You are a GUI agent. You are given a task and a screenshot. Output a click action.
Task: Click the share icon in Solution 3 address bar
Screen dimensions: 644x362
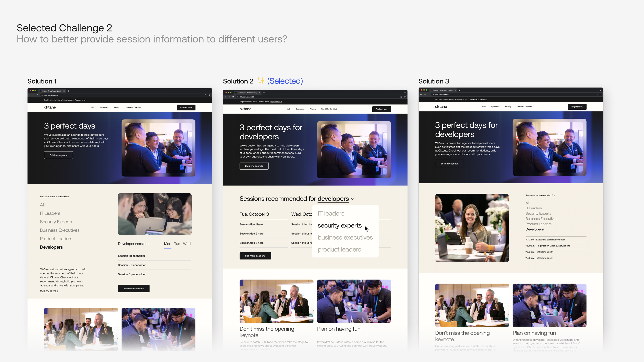pos(597,95)
